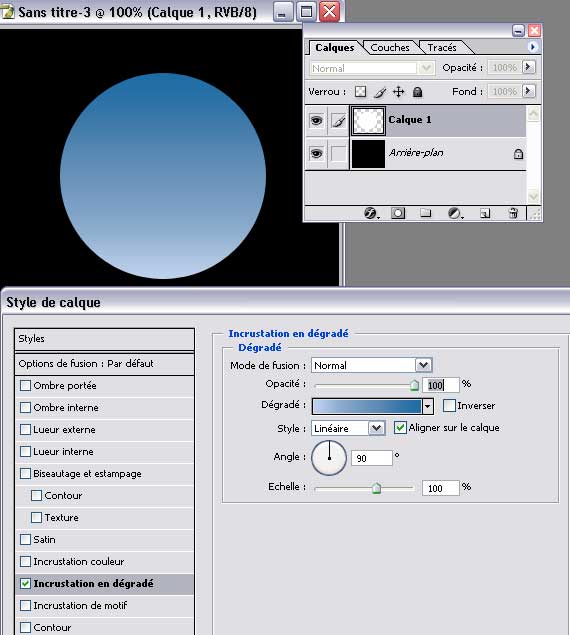Check the Inverser option

point(449,405)
